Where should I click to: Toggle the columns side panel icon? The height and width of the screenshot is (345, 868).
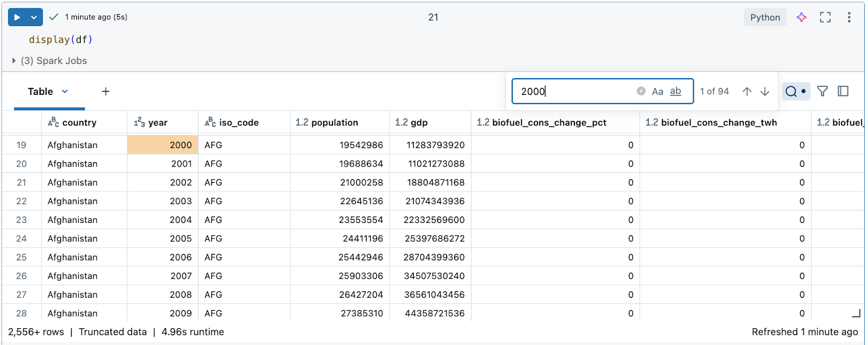click(x=843, y=91)
